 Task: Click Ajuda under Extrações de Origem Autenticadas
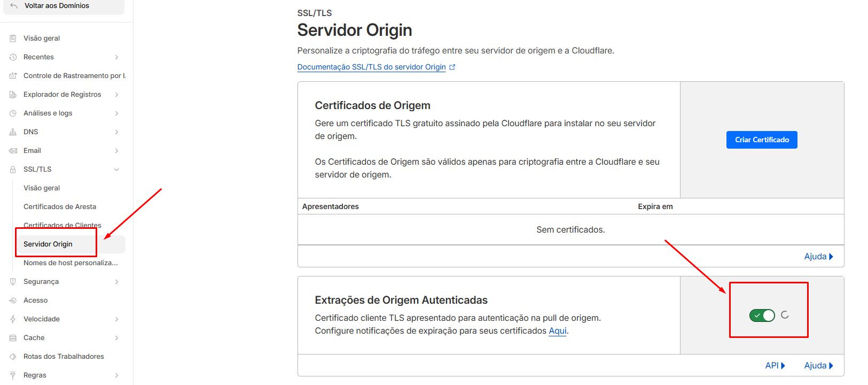click(819, 366)
